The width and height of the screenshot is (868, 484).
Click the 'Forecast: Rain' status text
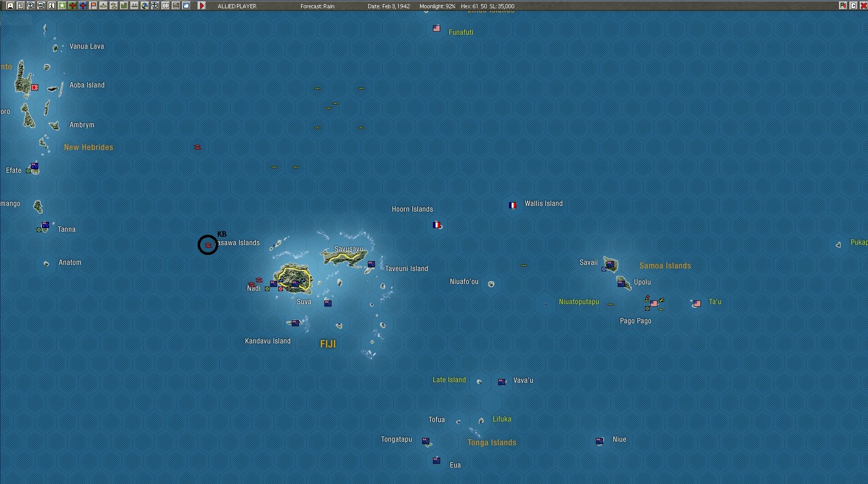(318, 6)
